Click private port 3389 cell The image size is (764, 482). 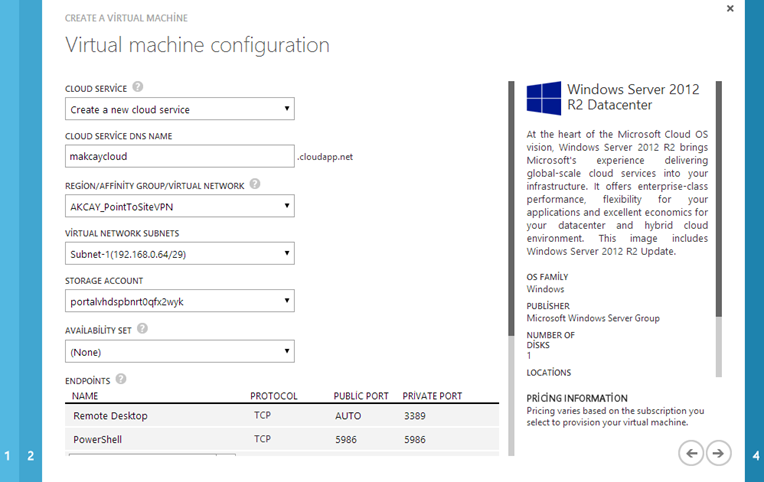pos(415,416)
